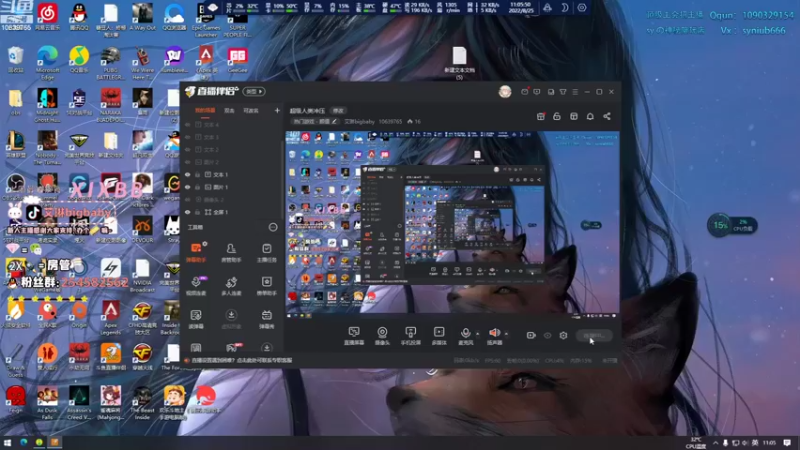Open the taskbar notification center
Image resolution: width=800 pixels, height=450 pixels.
tap(787, 442)
